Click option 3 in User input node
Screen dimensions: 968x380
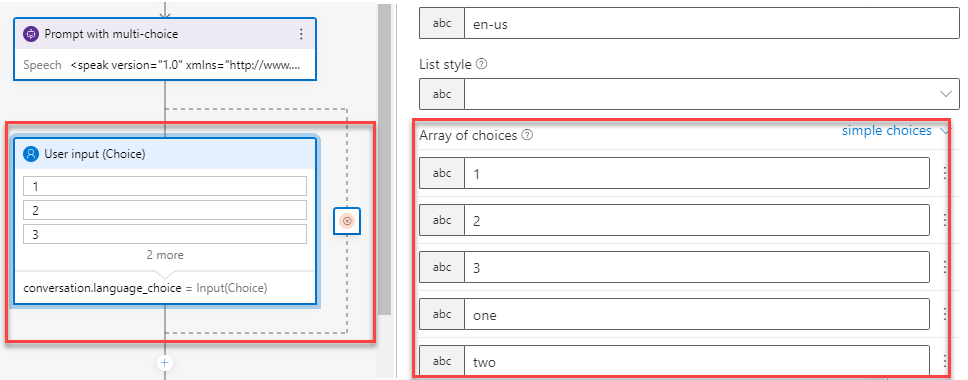click(165, 234)
